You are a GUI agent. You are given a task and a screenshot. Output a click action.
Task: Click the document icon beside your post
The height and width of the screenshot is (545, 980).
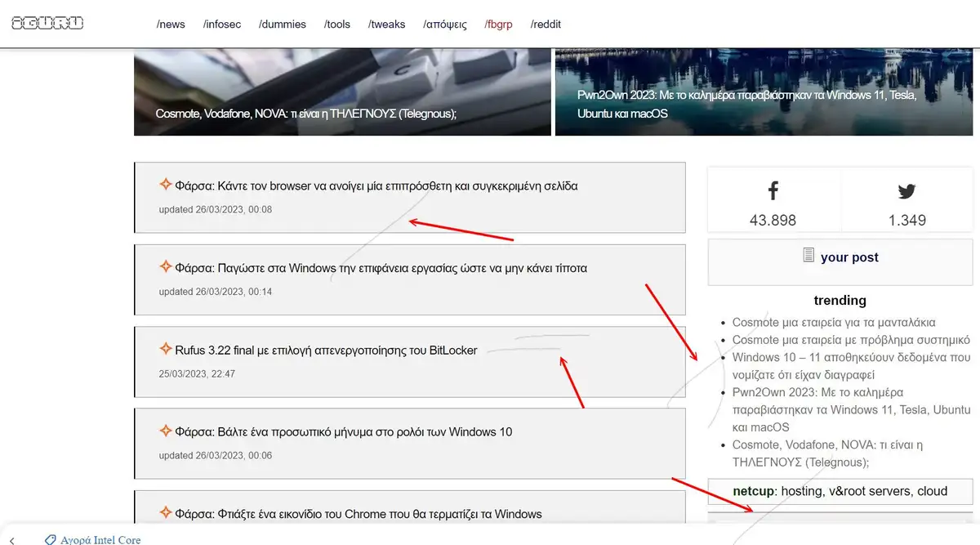tap(808, 256)
